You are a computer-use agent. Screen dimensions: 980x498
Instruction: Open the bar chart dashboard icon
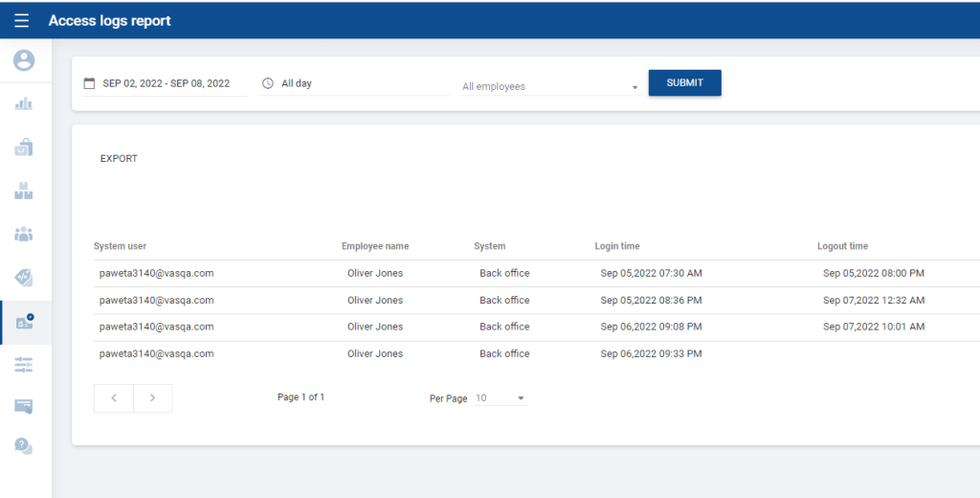click(x=24, y=103)
